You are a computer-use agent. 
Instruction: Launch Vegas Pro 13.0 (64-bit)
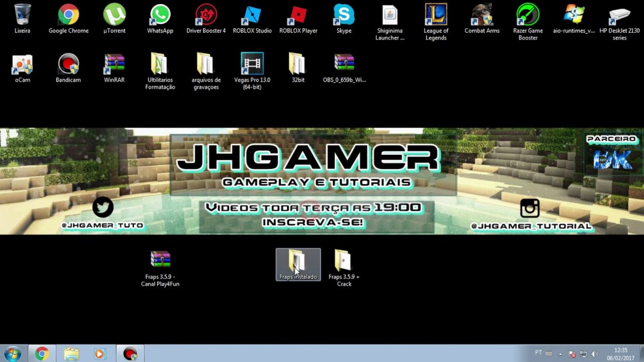click(252, 72)
